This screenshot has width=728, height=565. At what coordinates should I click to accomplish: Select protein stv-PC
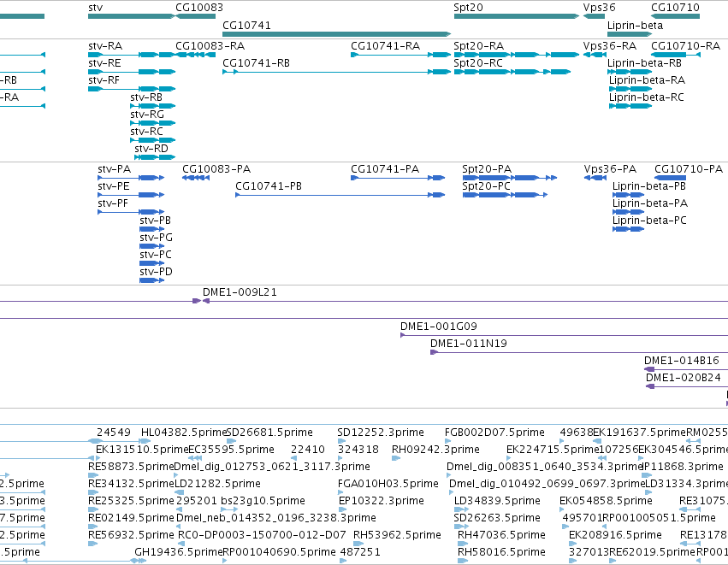tap(151, 263)
